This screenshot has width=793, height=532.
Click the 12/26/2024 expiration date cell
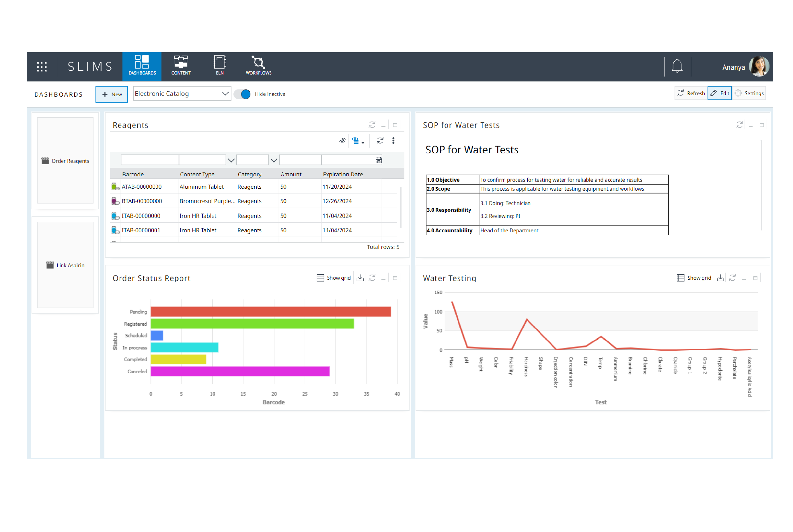351,201
